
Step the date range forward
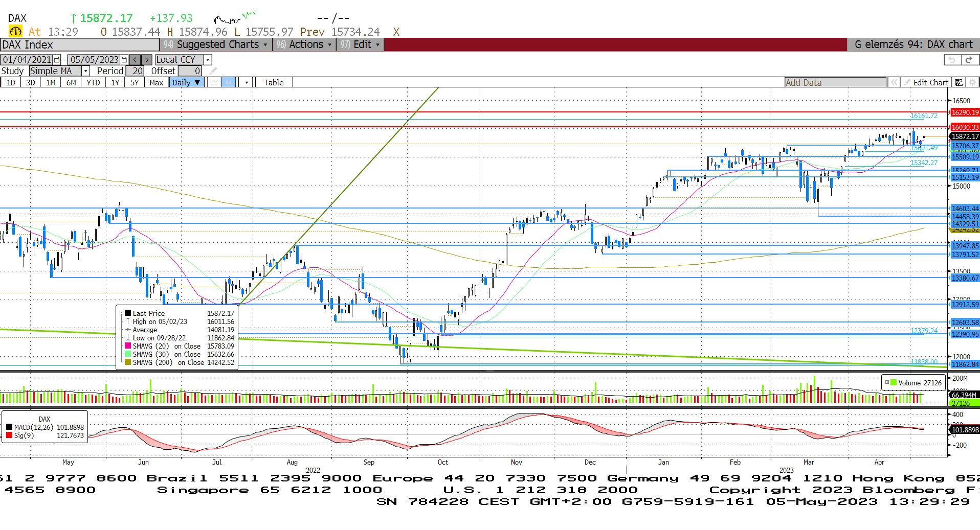pyautogui.click(x=147, y=60)
